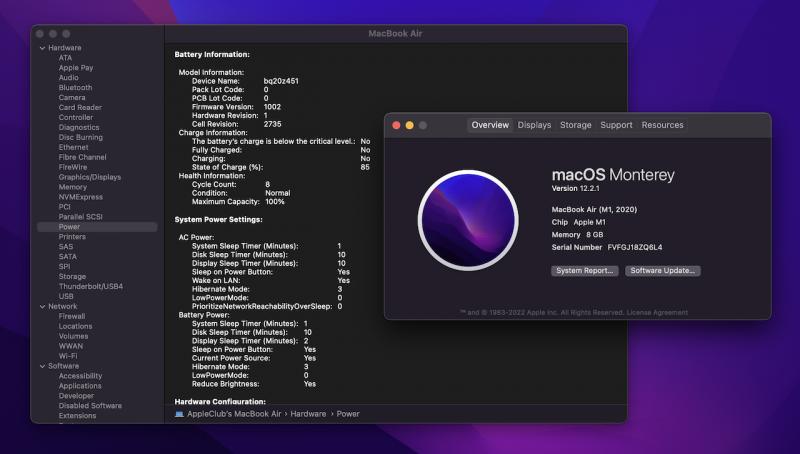Click the laptop icon in path bar
Image resolution: width=800 pixels, height=454 pixels.
[x=179, y=414]
